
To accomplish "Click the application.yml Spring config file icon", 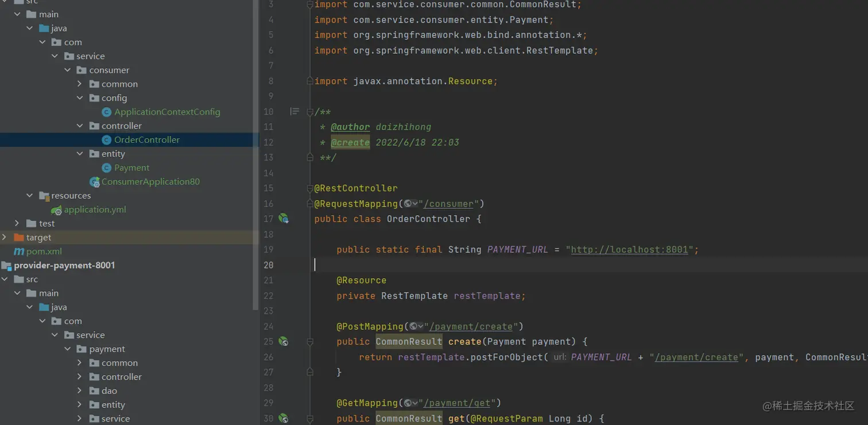I will pos(56,210).
